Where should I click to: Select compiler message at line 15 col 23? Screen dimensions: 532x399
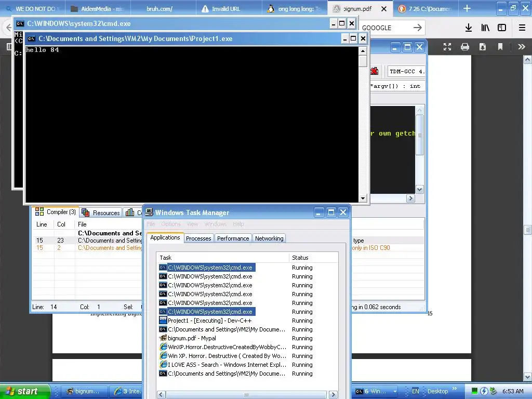click(87, 240)
